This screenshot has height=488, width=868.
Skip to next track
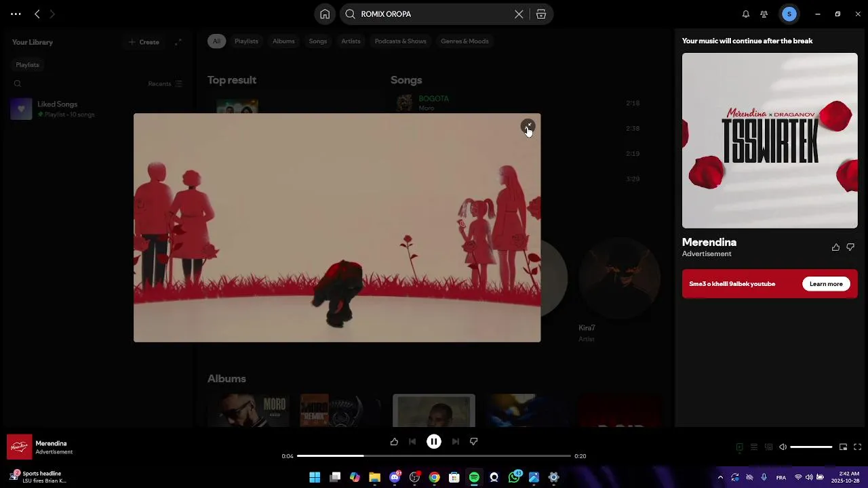456,442
